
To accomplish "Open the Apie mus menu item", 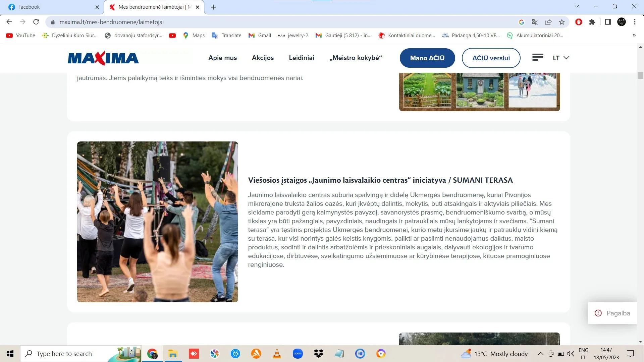I will 222,58.
